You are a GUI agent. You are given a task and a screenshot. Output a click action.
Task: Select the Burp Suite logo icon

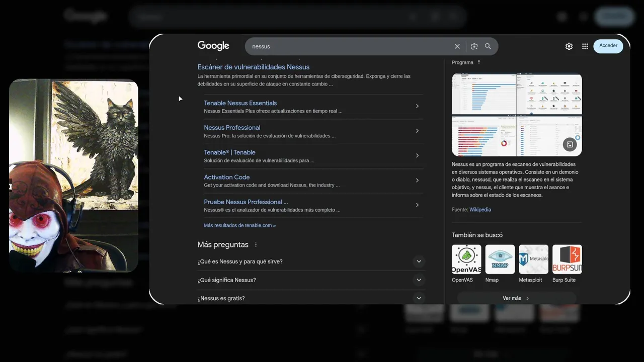(x=567, y=259)
